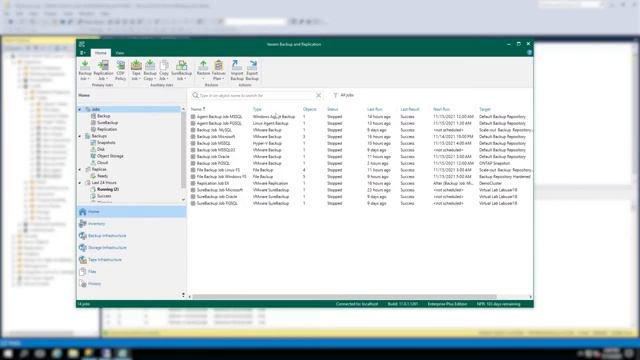This screenshot has width=640, height=360.
Task: Click the CDP Policy ribbon icon
Action: pos(120,70)
